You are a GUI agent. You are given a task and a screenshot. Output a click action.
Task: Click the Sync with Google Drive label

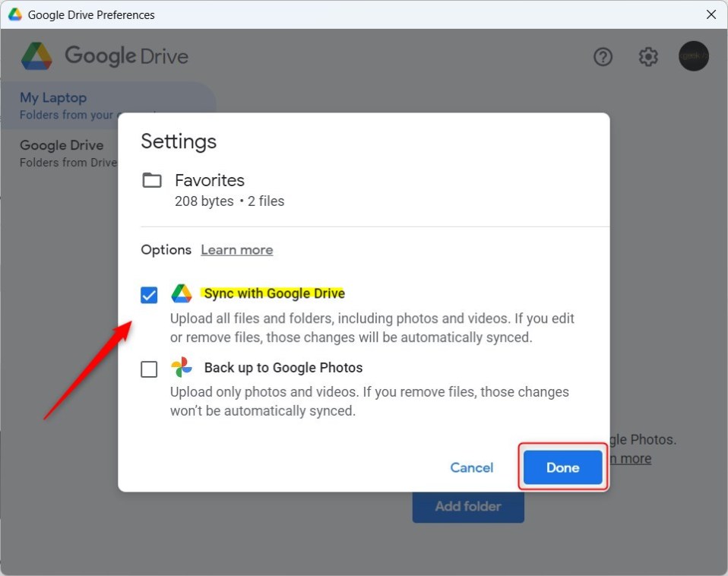(274, 293)
